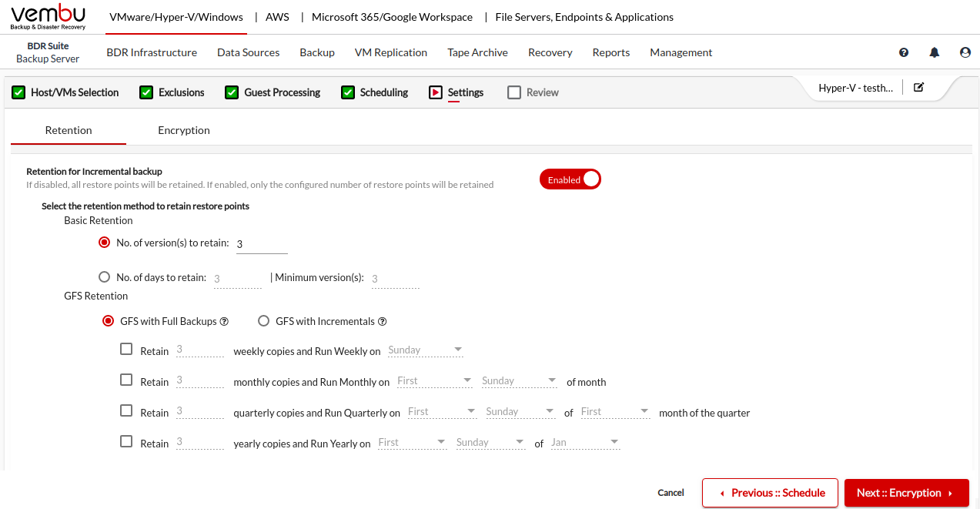
Task: Toggle the Retention Enabled switch
Action: point(570,179)
